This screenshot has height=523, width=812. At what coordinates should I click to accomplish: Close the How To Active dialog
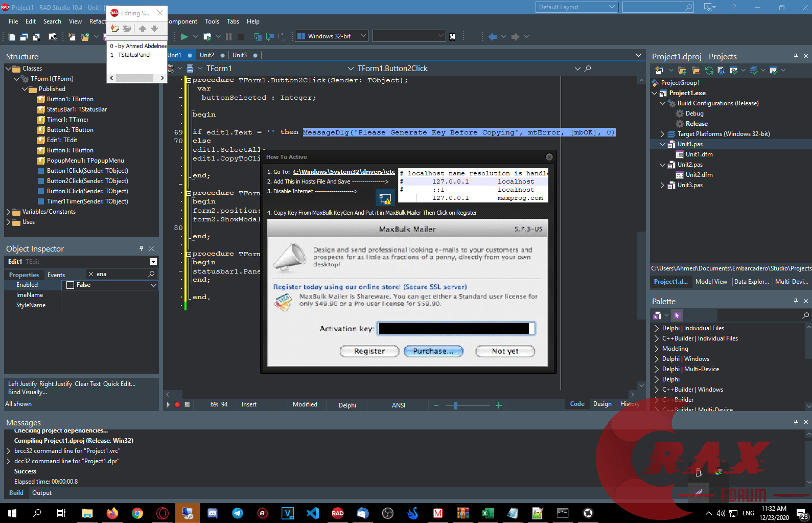[x=549, y=157]
